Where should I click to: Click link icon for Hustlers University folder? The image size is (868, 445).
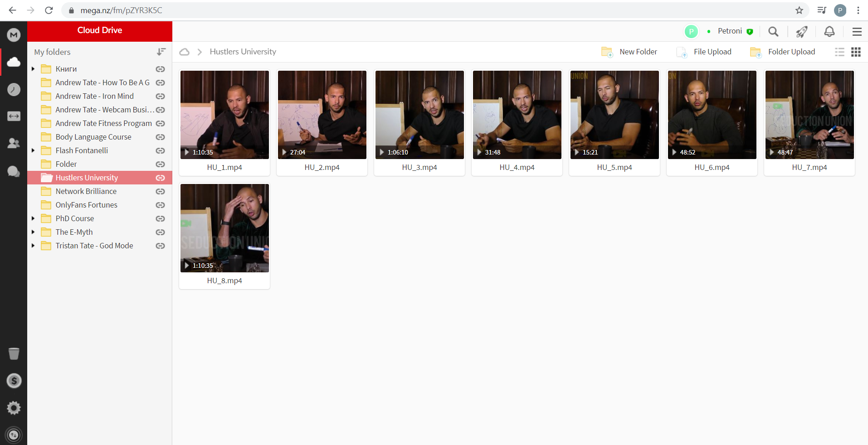pyautogui.click(x=160, y=178)
